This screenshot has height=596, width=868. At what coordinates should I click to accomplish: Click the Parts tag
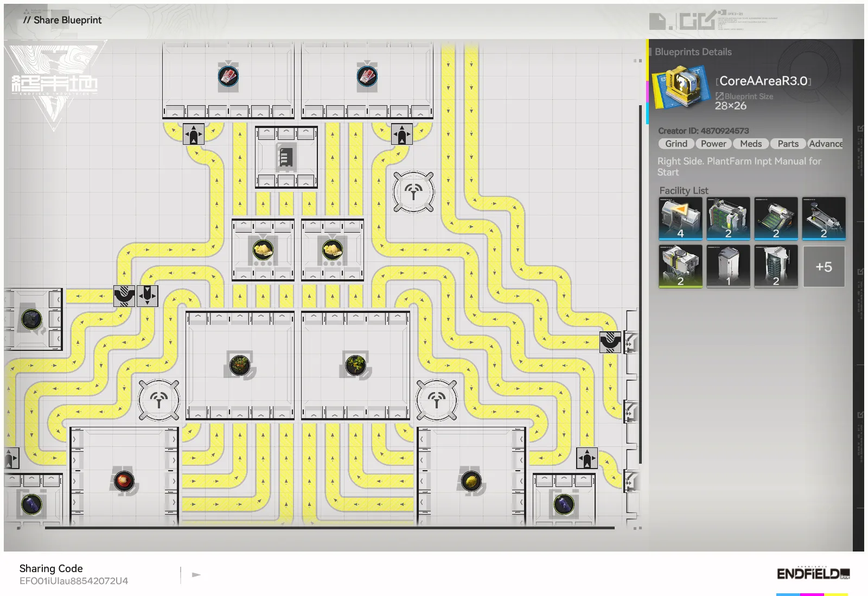click(x=788, y=144)
